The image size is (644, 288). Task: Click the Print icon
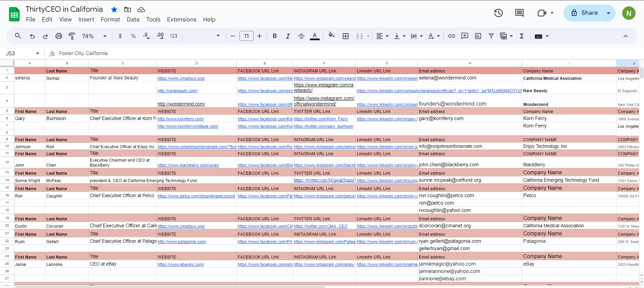59,36
